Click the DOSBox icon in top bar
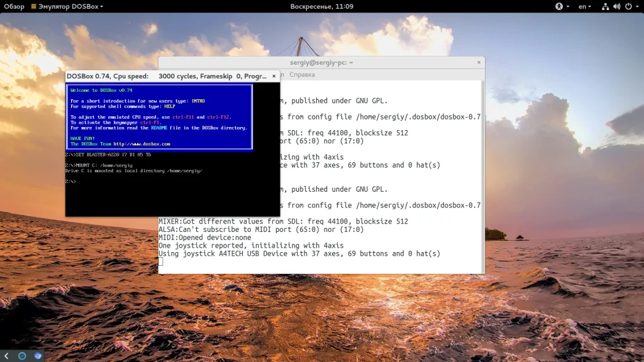644x362 pixels. (34, 6)
